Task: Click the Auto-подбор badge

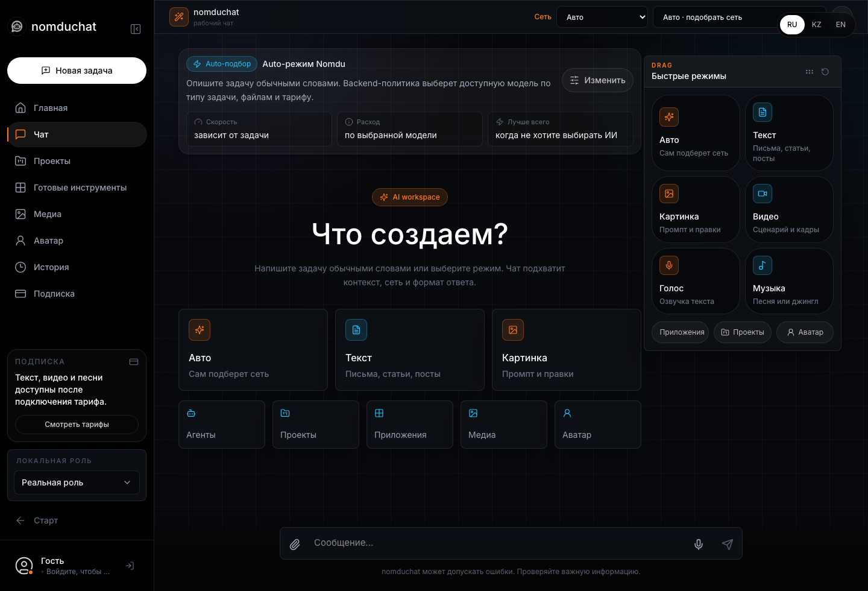Action: click(222, 64)
